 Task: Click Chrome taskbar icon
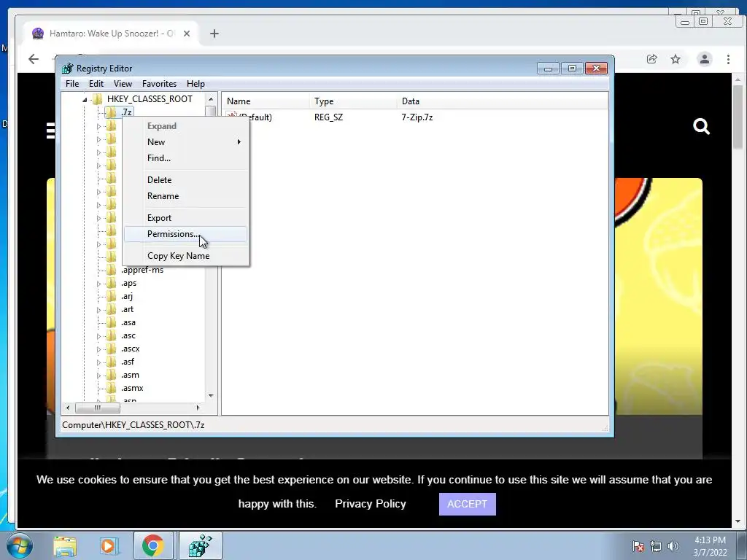tap(153, 545)
